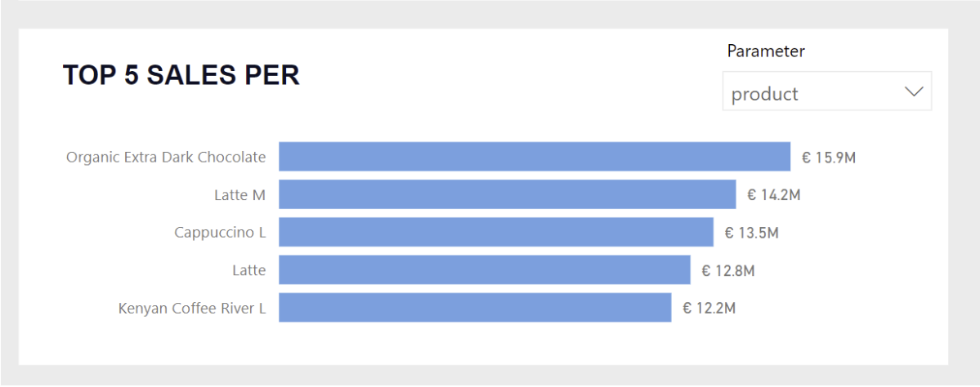Click the product parameter selection box
The width and height of the screenshot is (980, 387).
coord(826,91)
